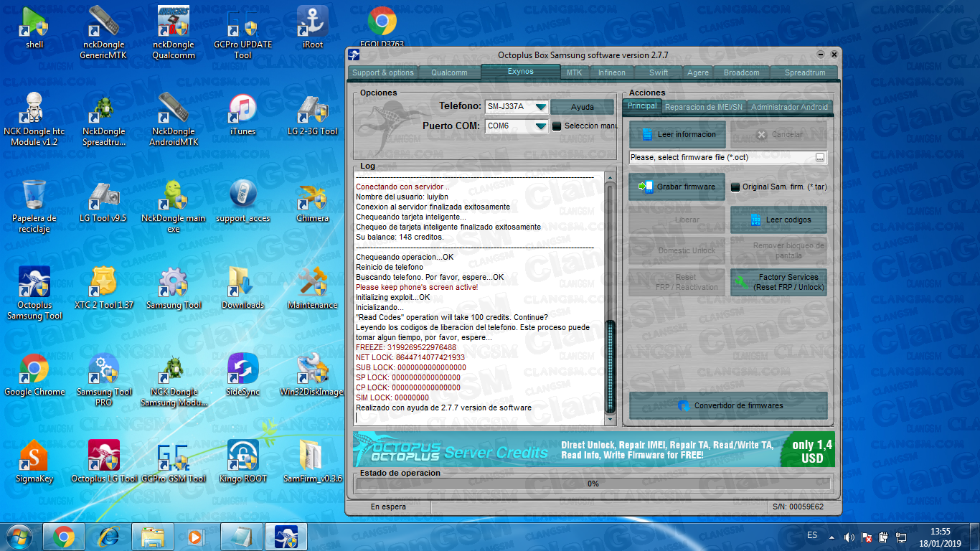Screen dimensions: 980x551
Task: Select the support_acces desktop icon
Action: (242, 202)
